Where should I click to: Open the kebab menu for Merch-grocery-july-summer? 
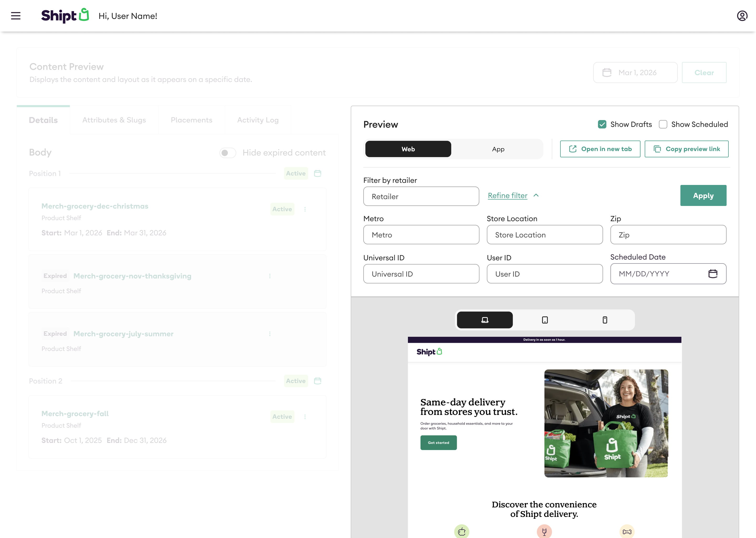[x=270, y=334]
